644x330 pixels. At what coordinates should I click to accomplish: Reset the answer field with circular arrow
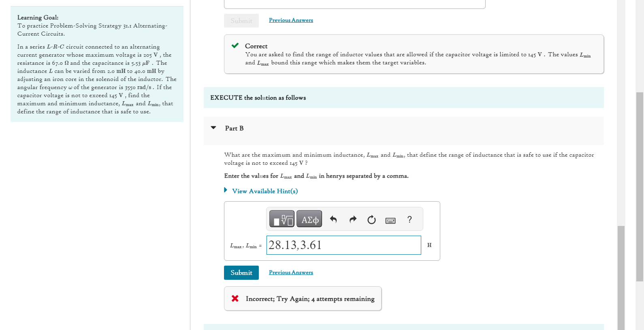click(x=371, y=219)
